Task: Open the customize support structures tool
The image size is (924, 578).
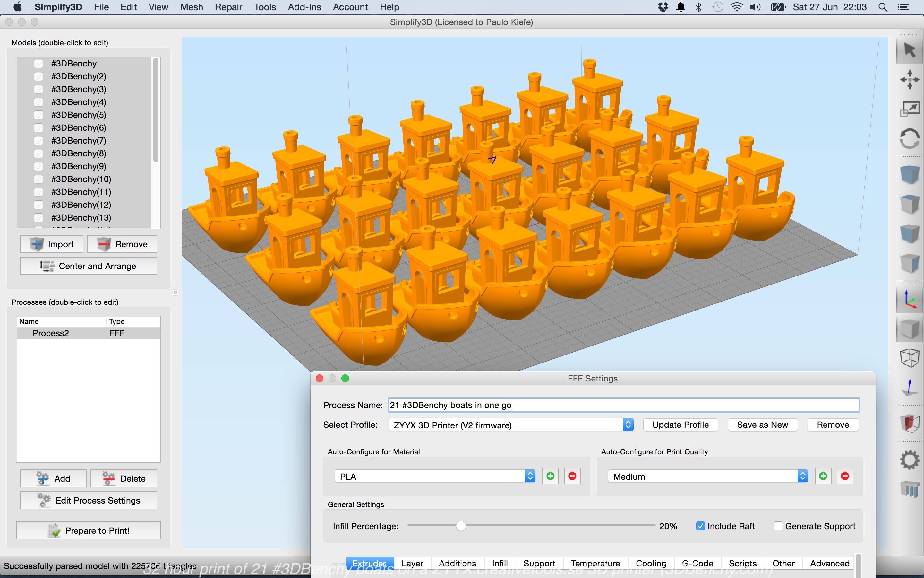Action: 910,489
